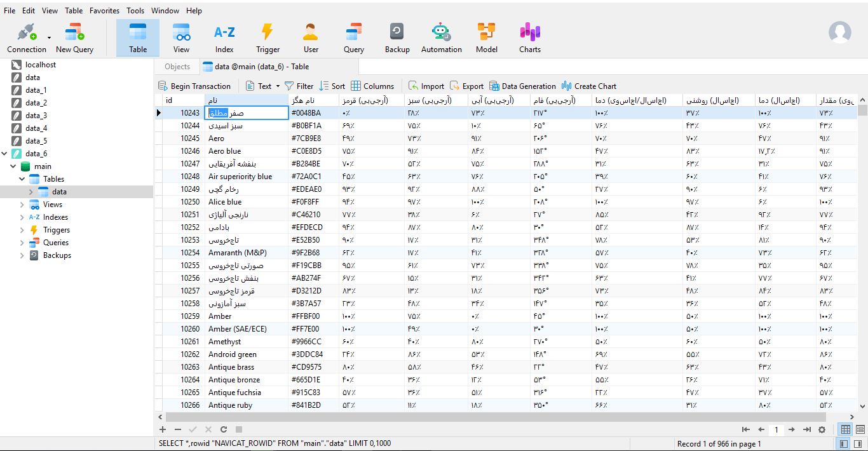
Task: Open the Favorites menu
Action: point(104,10)
